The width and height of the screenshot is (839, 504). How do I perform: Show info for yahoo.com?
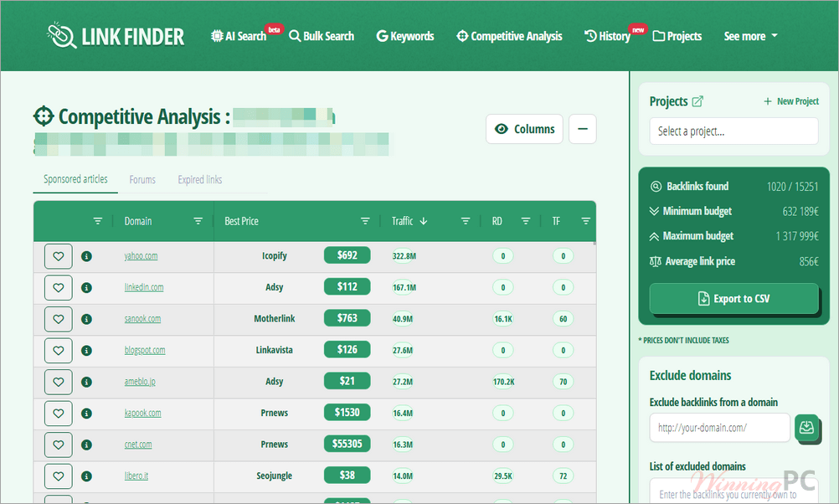point(86,256)
